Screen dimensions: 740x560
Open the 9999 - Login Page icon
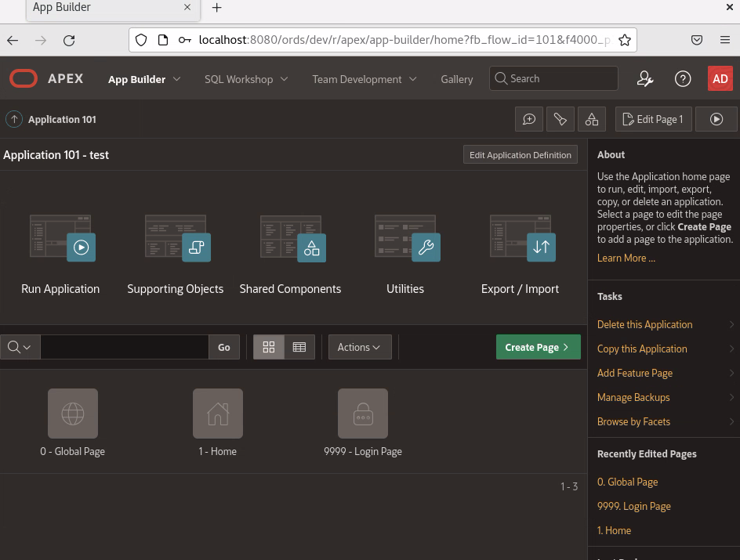362,414
